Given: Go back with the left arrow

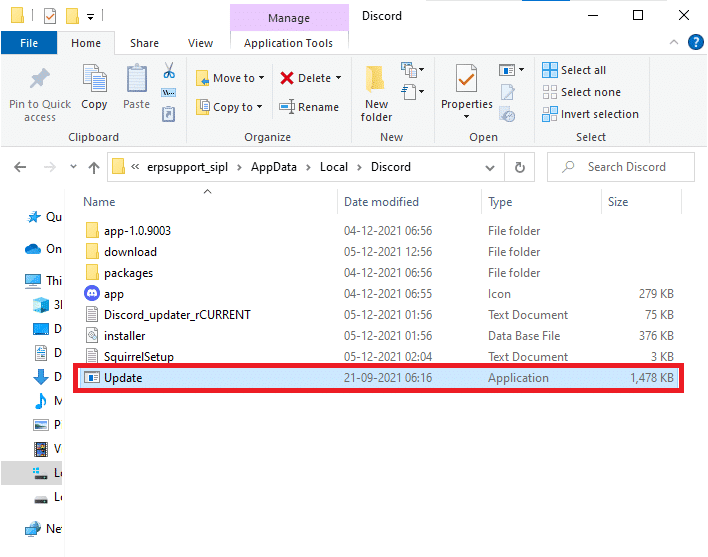Looking at the screenshot, I should [20, 167].
